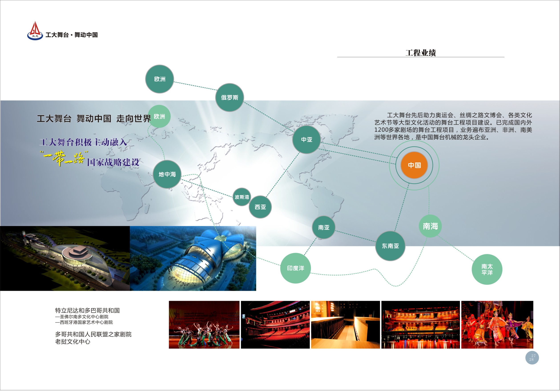Screen dimensions: 560x392
Task: Open the red theater seating photo
Action: pyautogui.click(x=275, y=324)
